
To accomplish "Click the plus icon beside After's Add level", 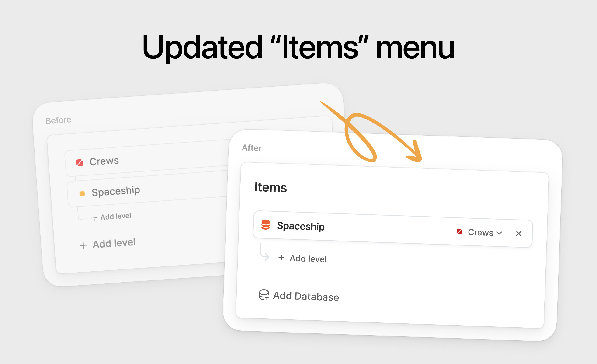I will [281, 257].
